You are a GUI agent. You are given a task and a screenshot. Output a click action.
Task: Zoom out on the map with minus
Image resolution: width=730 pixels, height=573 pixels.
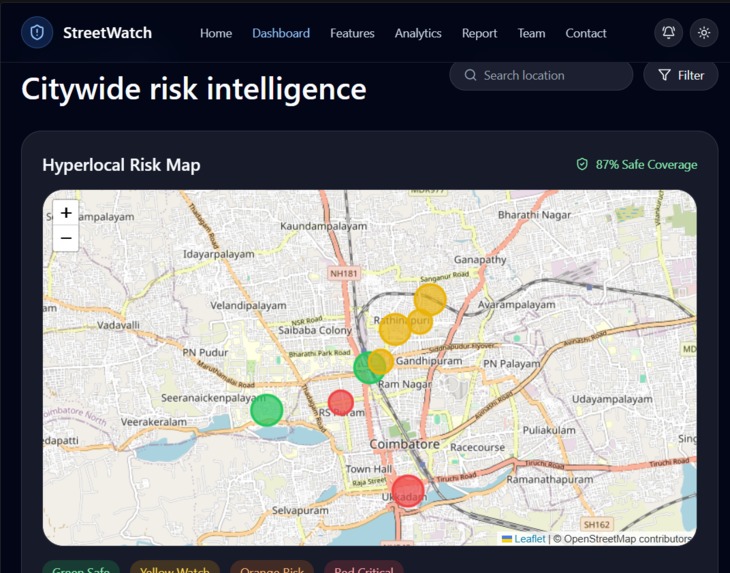click(x=66, y=238)
